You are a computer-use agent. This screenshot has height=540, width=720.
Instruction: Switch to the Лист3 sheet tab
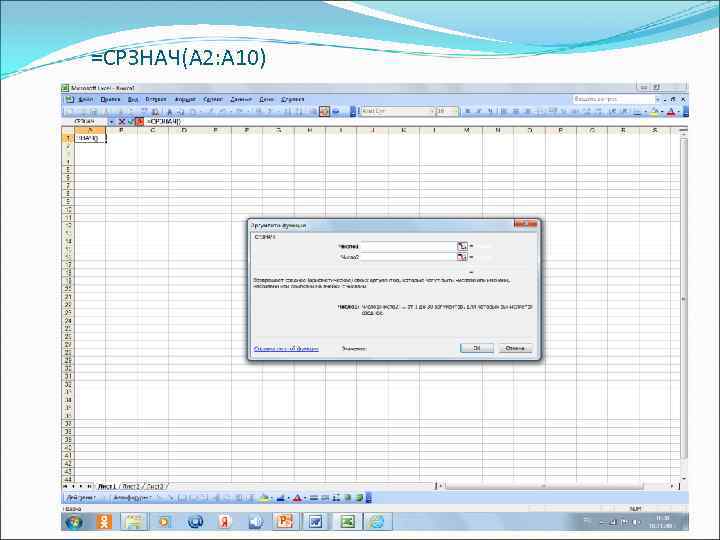click(155, 486)
